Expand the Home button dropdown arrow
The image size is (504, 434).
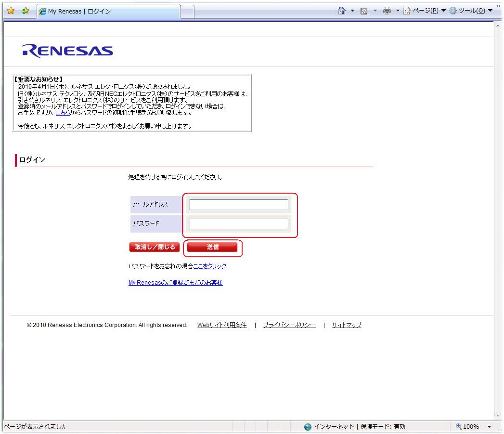[x=352, y=11]
